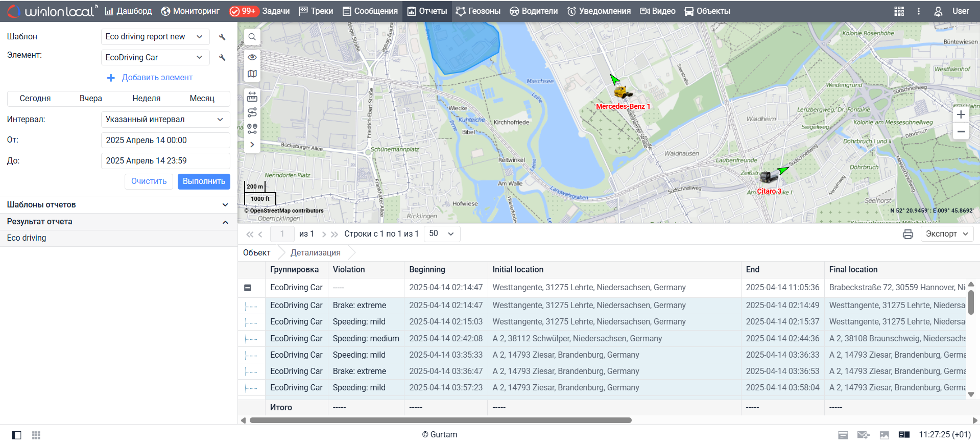Open the Геозоны menu item
The height and width of the screenshot is (444, 980).
tap(478, 11)
